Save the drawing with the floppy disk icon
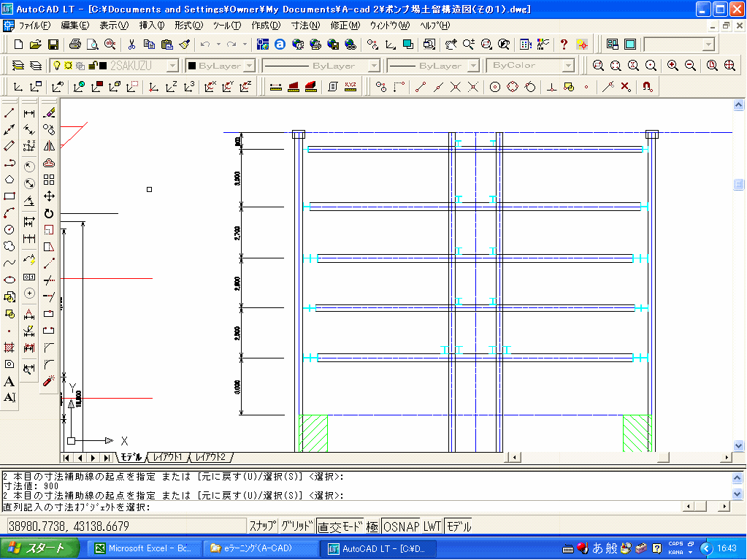The image size is (747, 560). [53, 45]
